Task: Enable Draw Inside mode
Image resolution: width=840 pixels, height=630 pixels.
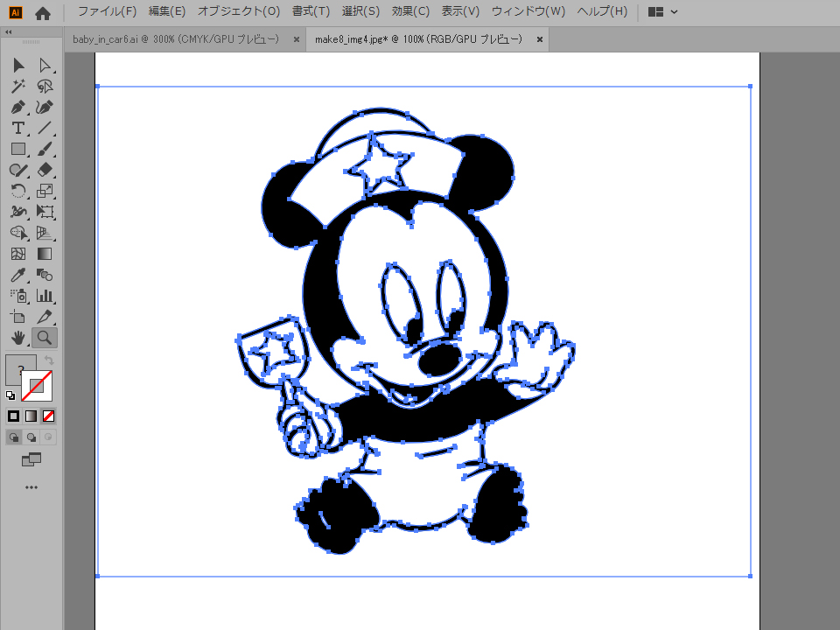Action: click(48, 437)
